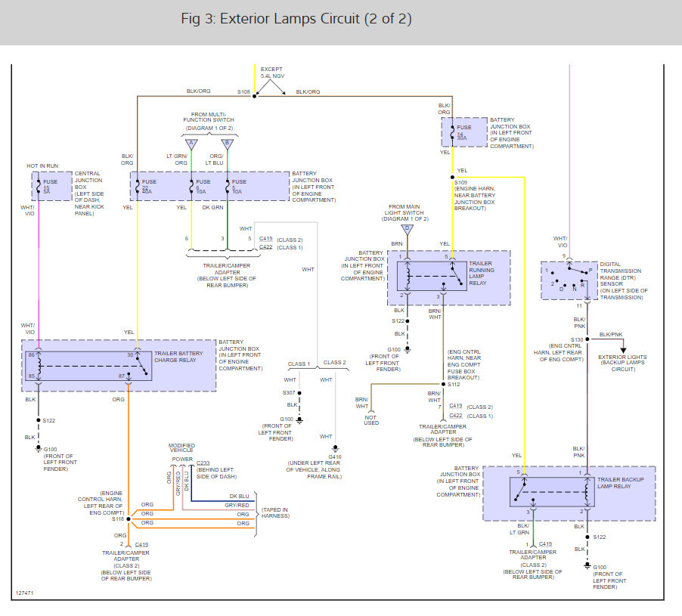Image resolution: width=682 pixels, height=616 pixels.
Task: Click the 'NOT USED' label
Action: [371, 420]
